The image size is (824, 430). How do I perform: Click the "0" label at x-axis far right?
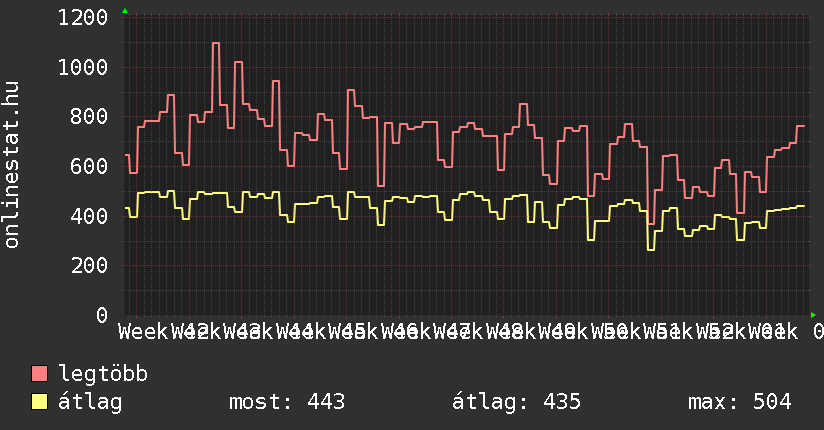point(817,331)
